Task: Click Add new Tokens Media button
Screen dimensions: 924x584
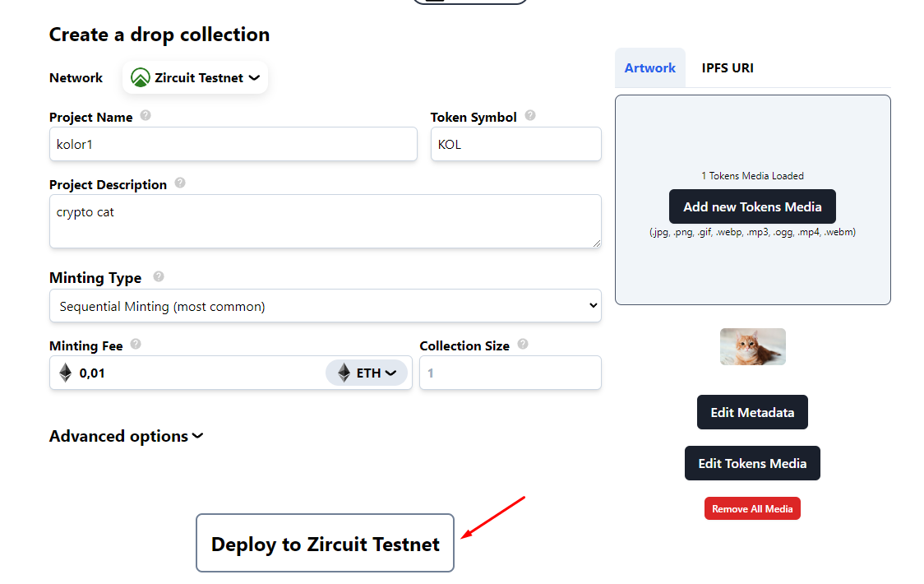Action: coord(752,207)
